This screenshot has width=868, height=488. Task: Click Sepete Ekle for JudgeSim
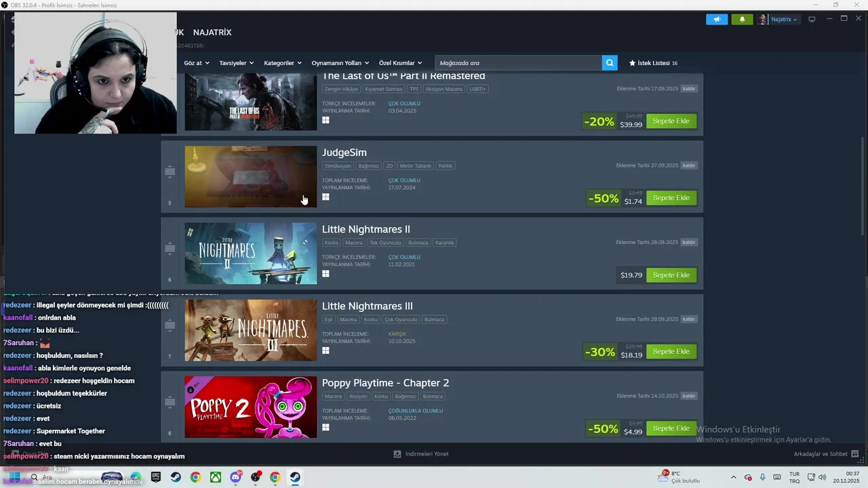671,198
